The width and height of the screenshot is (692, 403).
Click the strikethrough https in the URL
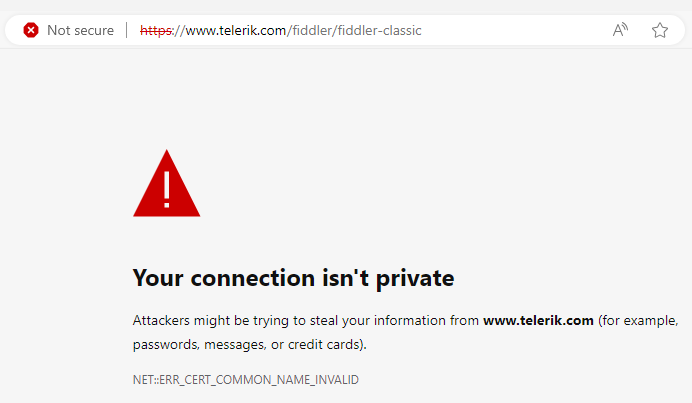click(155, 30)
